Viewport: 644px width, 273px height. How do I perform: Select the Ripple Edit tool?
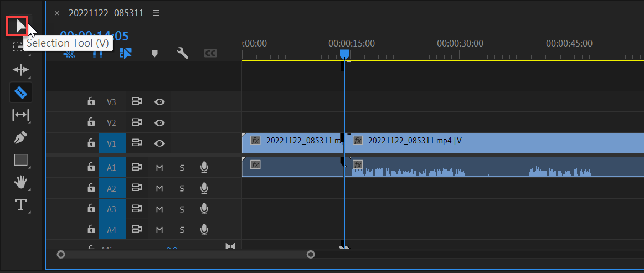coord(20,70)
